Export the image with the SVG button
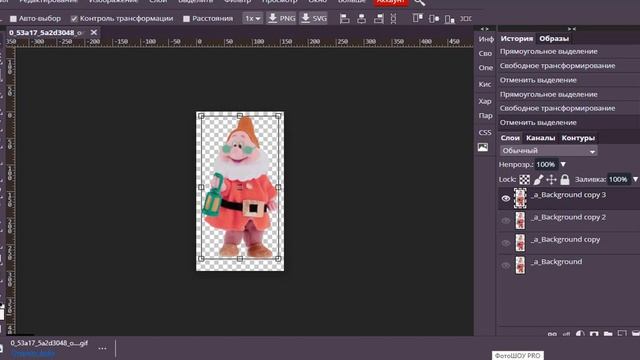This screenshot has height=360, width=640. [x=313, y=18]
